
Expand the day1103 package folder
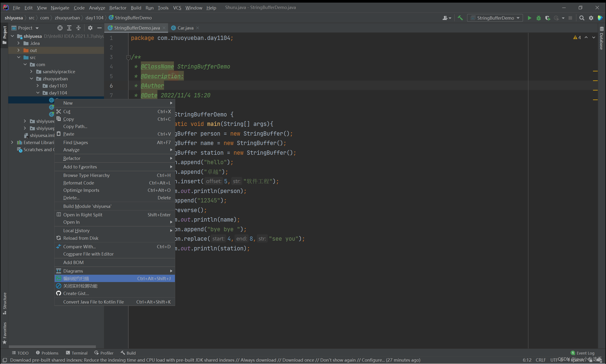(38, 86)
